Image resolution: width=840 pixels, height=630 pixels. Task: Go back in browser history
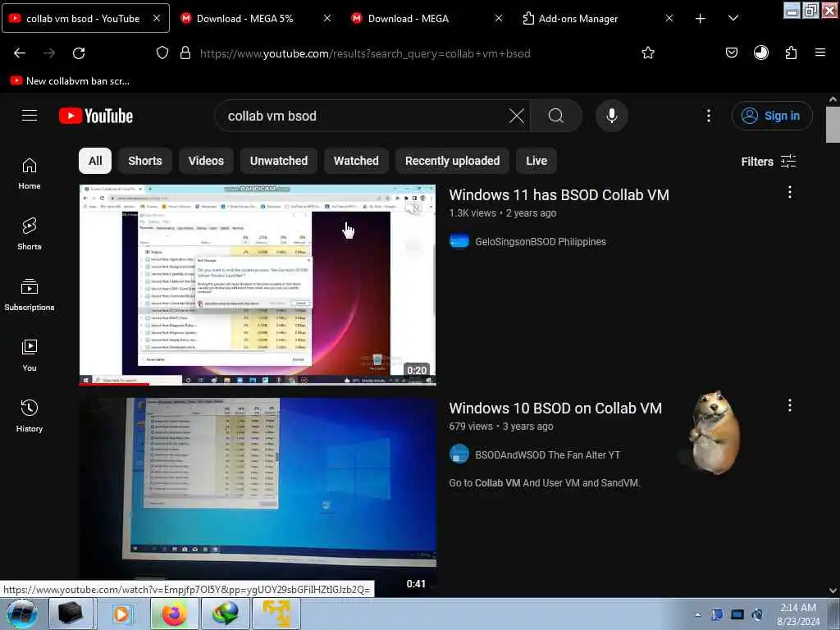point(20,53)
